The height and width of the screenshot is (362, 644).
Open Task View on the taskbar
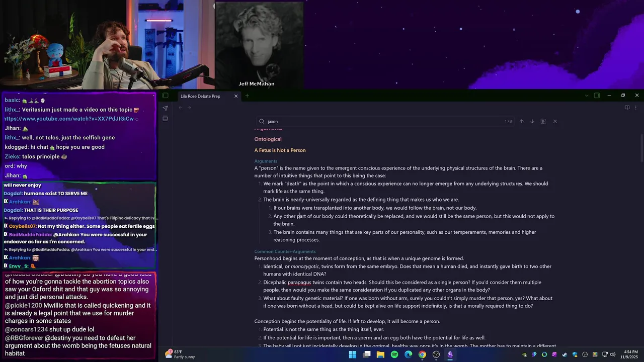point(367,354)
